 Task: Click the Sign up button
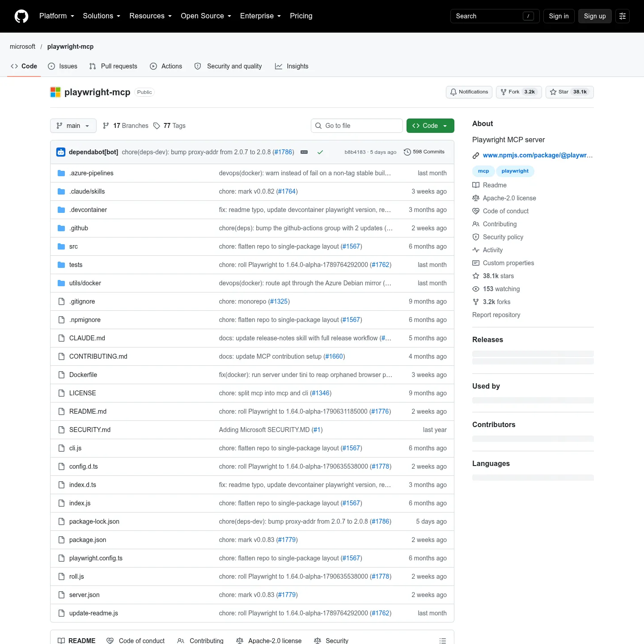pos(595,16)
